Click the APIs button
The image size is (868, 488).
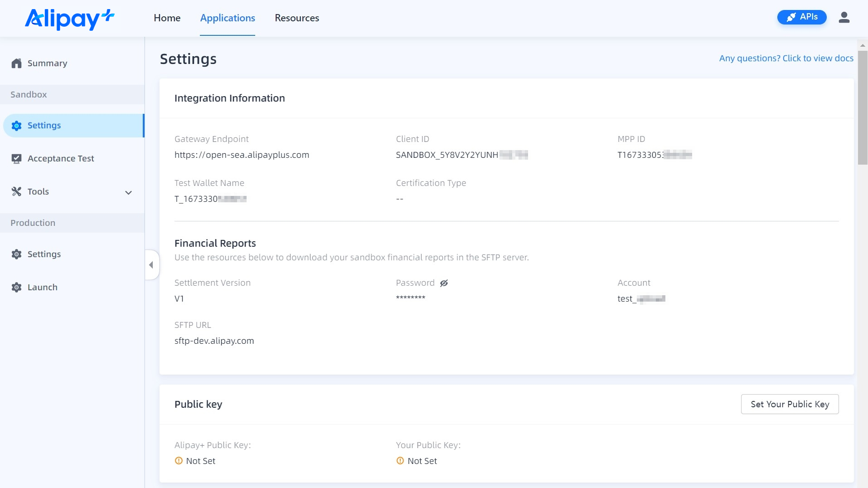(x=801, y=17)
